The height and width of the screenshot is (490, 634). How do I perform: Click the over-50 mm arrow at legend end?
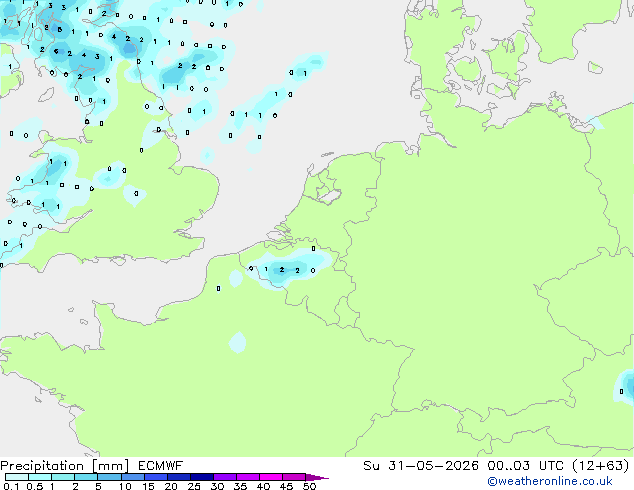pyautogui.click(x=317, y=477)
